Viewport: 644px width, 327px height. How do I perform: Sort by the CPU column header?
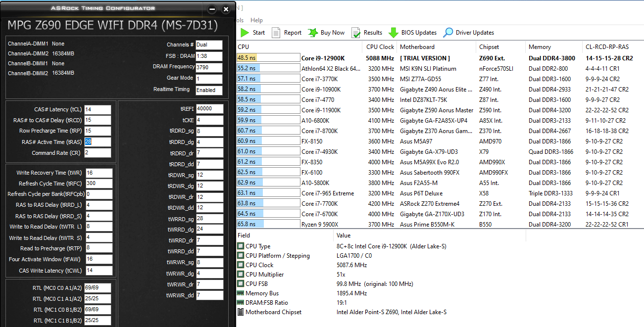299,47
